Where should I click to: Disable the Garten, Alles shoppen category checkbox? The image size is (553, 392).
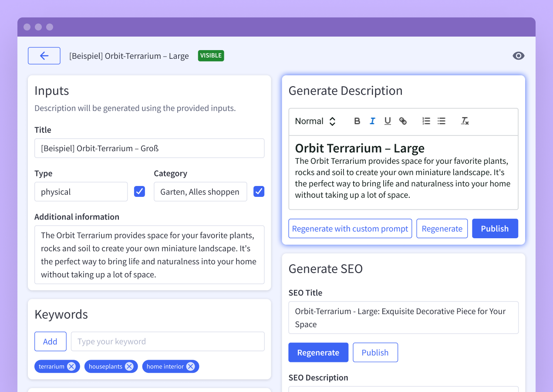click(x=259, y=192)
